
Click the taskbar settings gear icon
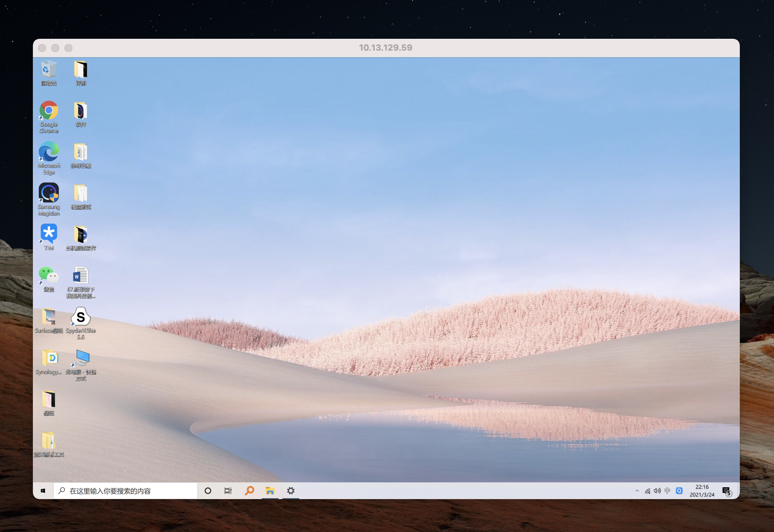click(x=291, y=490)
